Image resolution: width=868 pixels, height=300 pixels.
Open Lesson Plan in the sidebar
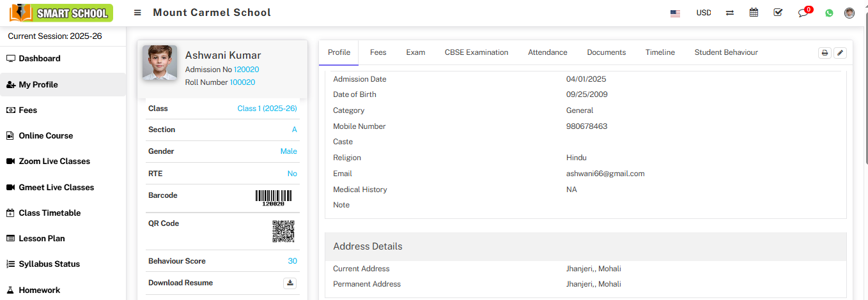(x=63, y=238)
